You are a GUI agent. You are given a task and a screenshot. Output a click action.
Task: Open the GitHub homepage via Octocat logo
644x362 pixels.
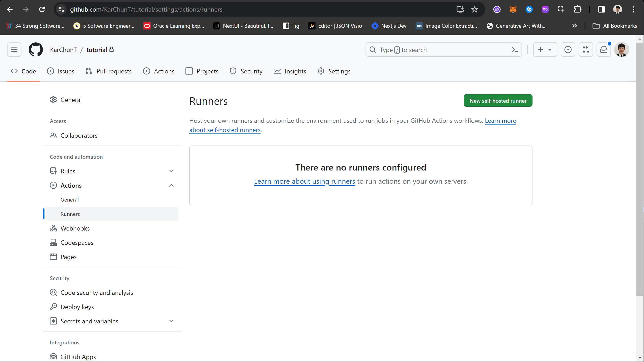pyautogui.click(x=36, y=50)
